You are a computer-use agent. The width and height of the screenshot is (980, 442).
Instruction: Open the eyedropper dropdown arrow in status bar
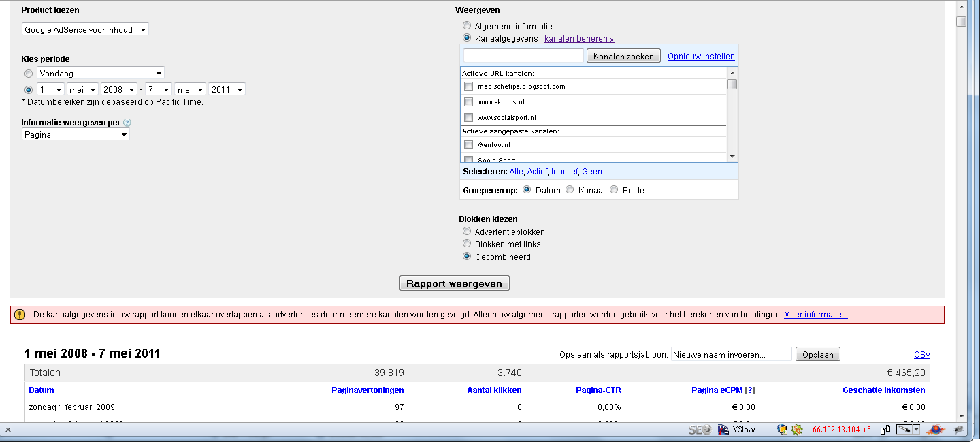tap(917, 430)
